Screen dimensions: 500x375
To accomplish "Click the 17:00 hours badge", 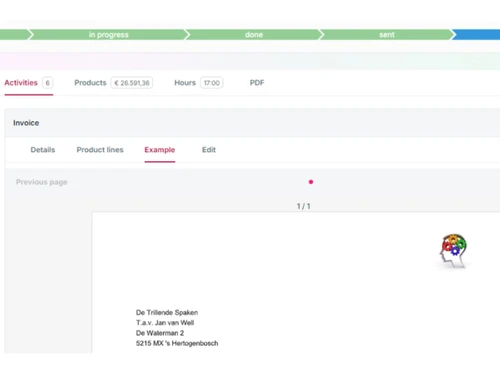I will point(212,83).
